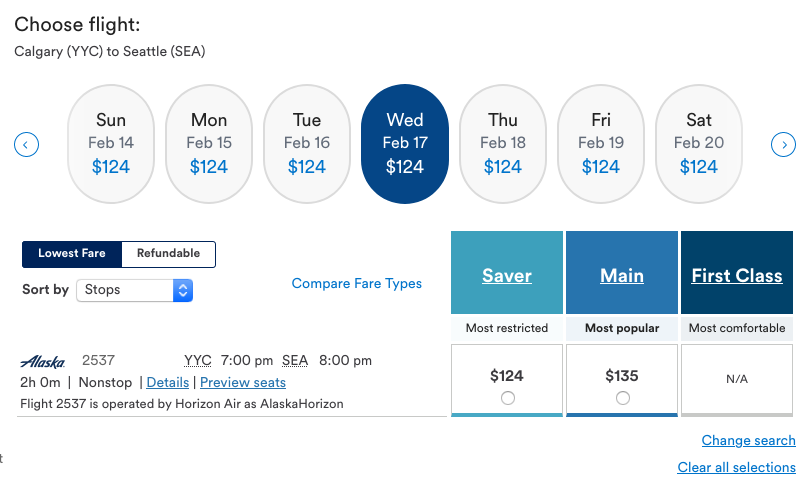This screenshot has height=481, width=812.
Task: Click the First Class column header
Action: click(x=737, y=276)
